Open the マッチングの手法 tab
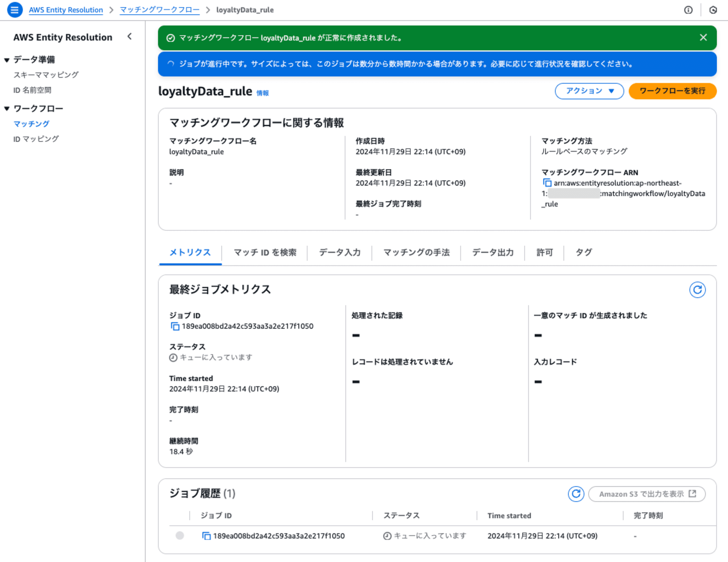728x562 pixels. 416,252
